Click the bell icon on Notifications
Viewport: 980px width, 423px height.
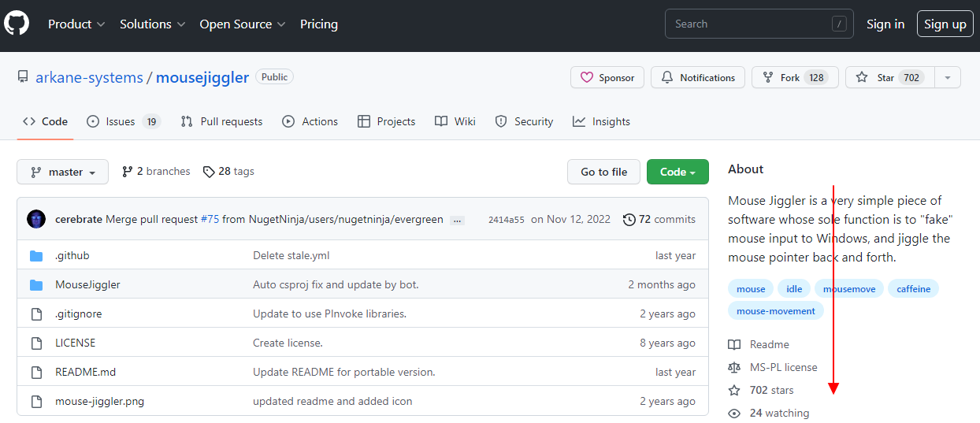pyautogui.click(x=667, y=77)
